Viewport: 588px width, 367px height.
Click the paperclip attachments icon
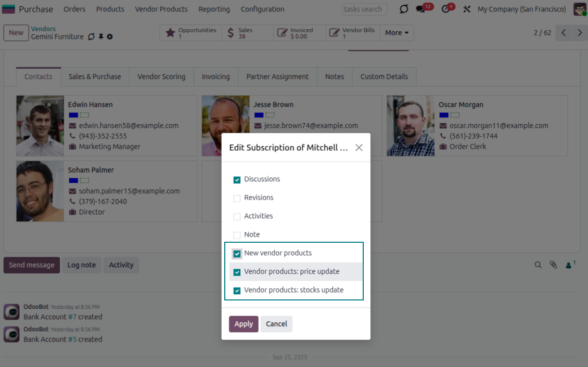(x=553, y=265)
